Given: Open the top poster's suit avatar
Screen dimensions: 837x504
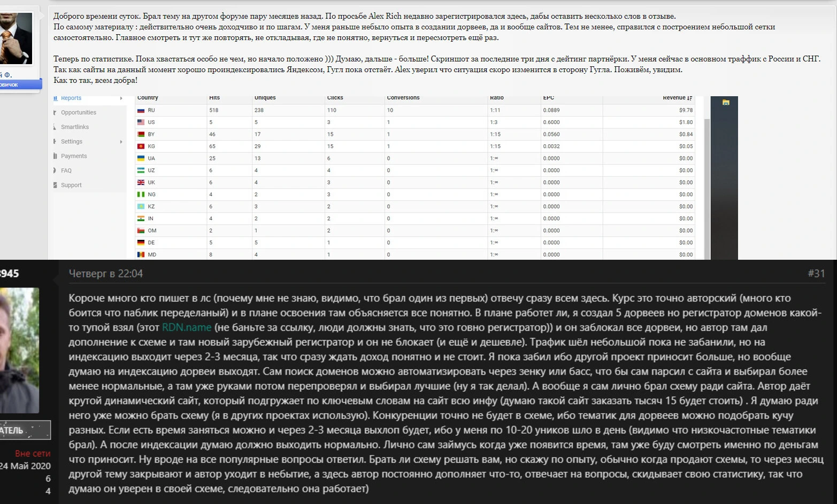Looking at the screenshot, I should click(16, 38).
